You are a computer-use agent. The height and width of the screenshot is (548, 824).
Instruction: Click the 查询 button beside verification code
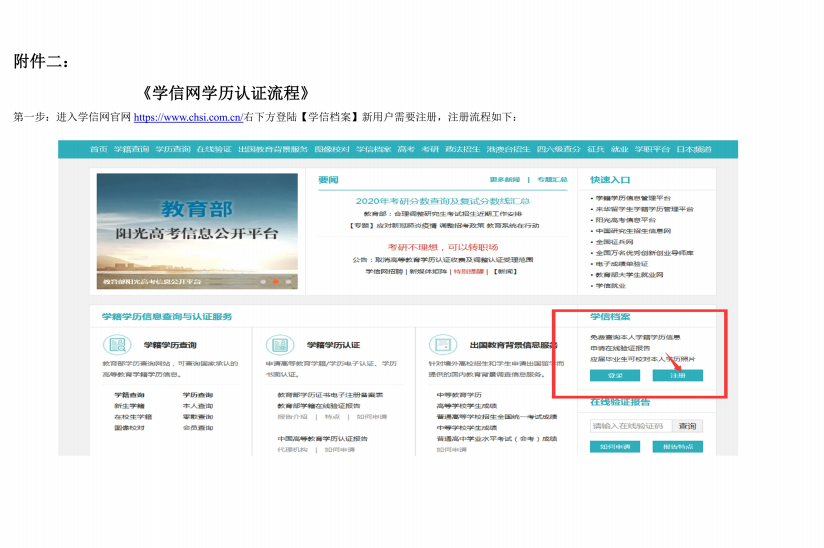coord(687,426)
